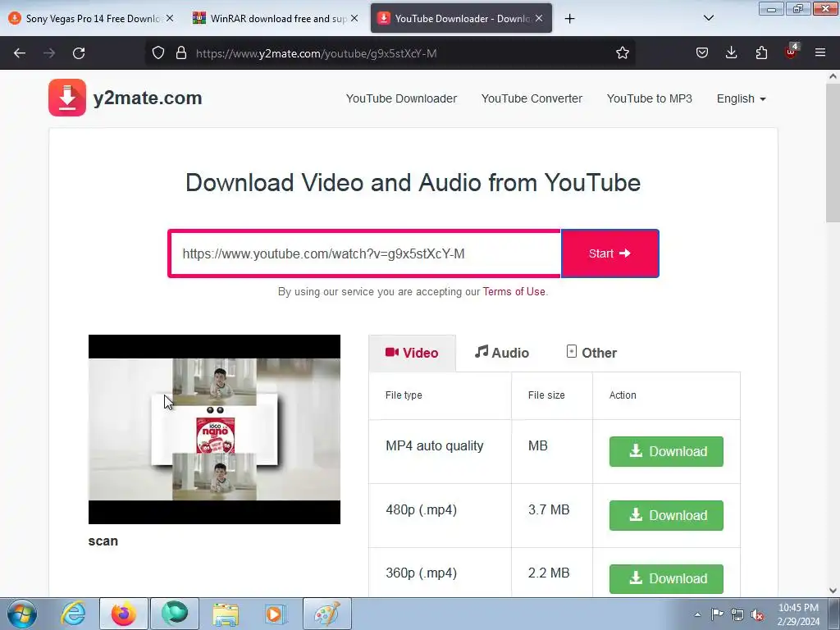
Task: Click the padlock site security icon
Action: pyautogui.click(x=181, y=53)
